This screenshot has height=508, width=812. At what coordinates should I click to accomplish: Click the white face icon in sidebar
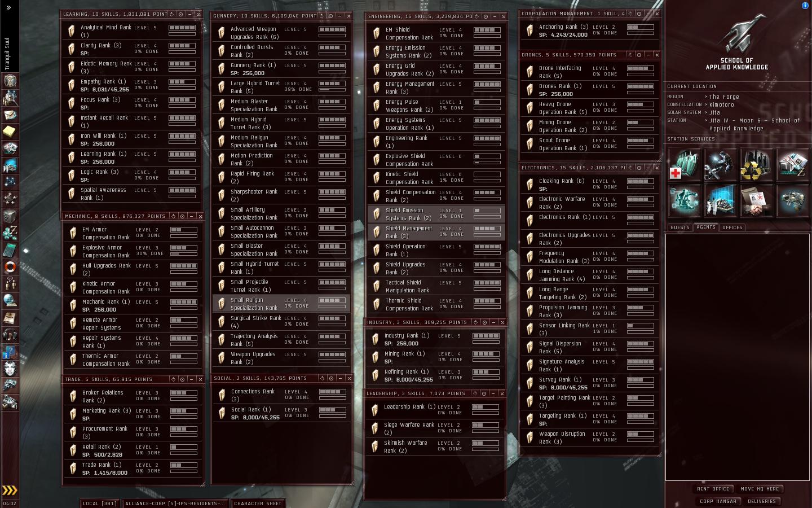(x=10, y=368)
